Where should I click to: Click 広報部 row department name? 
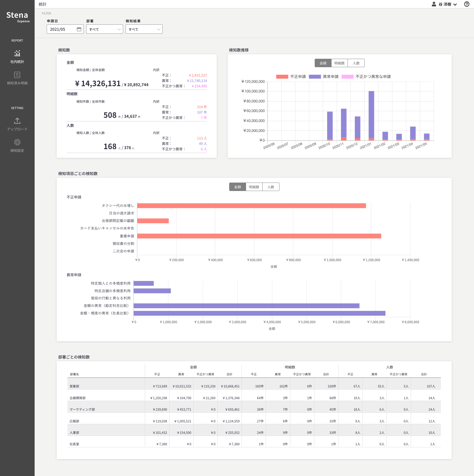click(74, 421)
